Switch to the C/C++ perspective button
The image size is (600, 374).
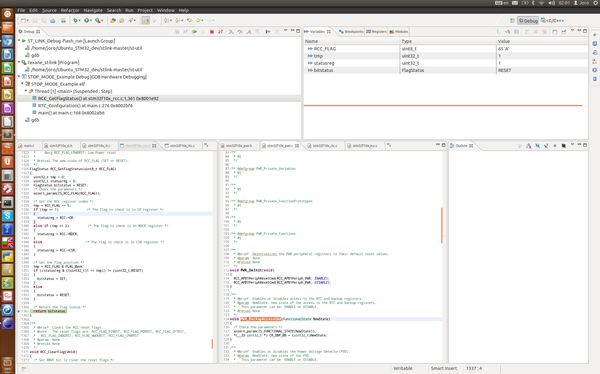tap(552, 21)
